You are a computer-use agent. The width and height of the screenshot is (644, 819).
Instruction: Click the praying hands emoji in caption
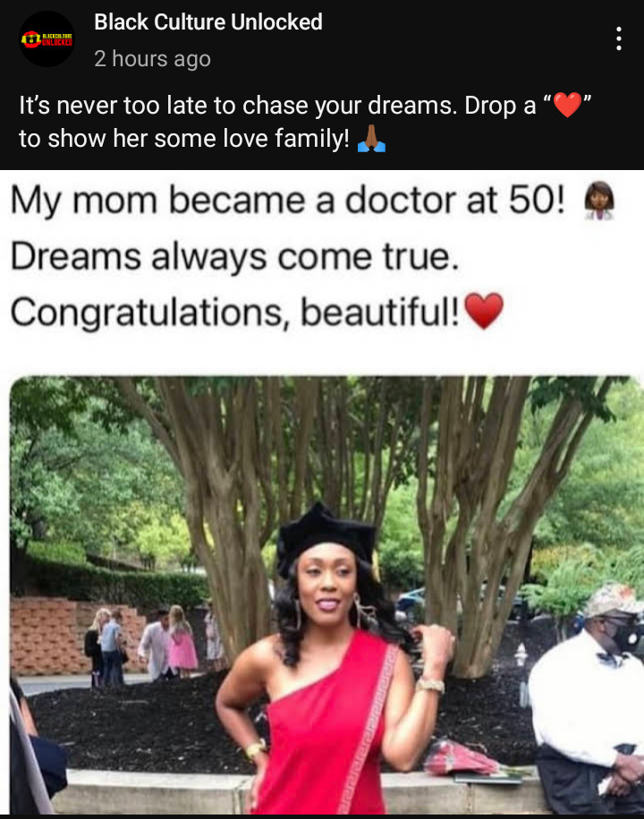pyautogui.click(x=371, y=139)
